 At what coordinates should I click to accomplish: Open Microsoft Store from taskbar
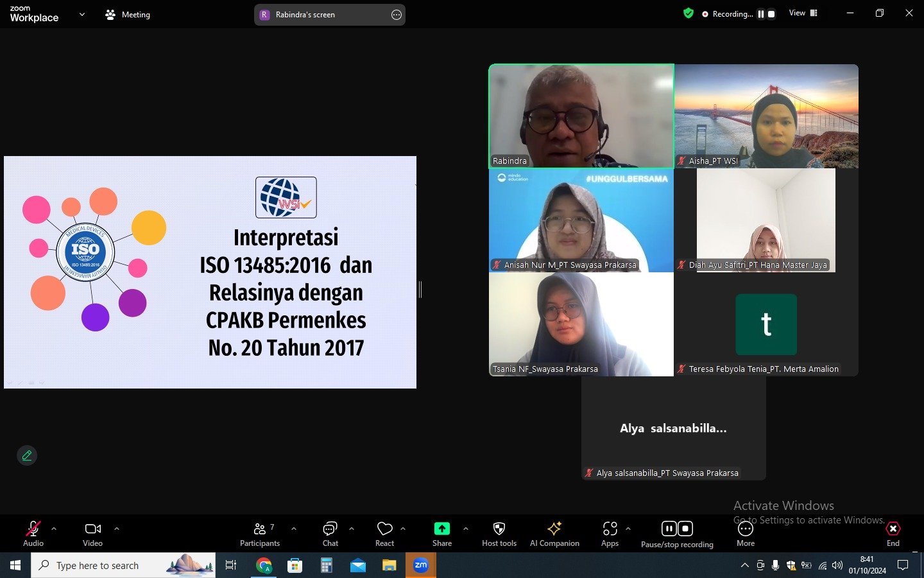pyautogui.click(x=295, y=565)
